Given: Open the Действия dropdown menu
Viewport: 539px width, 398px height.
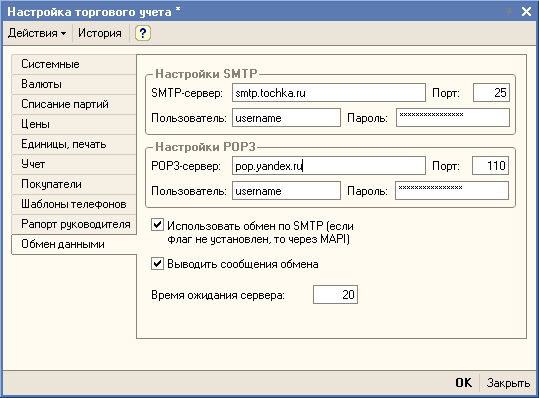Looking at the screenshot, I should [x=37, y=33].
